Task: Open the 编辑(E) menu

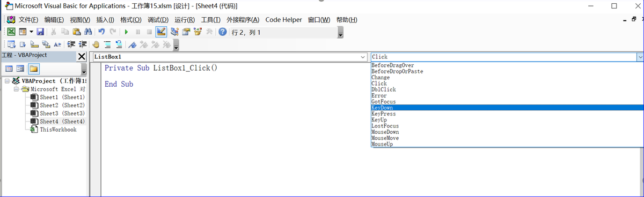Action: (54, 20)
